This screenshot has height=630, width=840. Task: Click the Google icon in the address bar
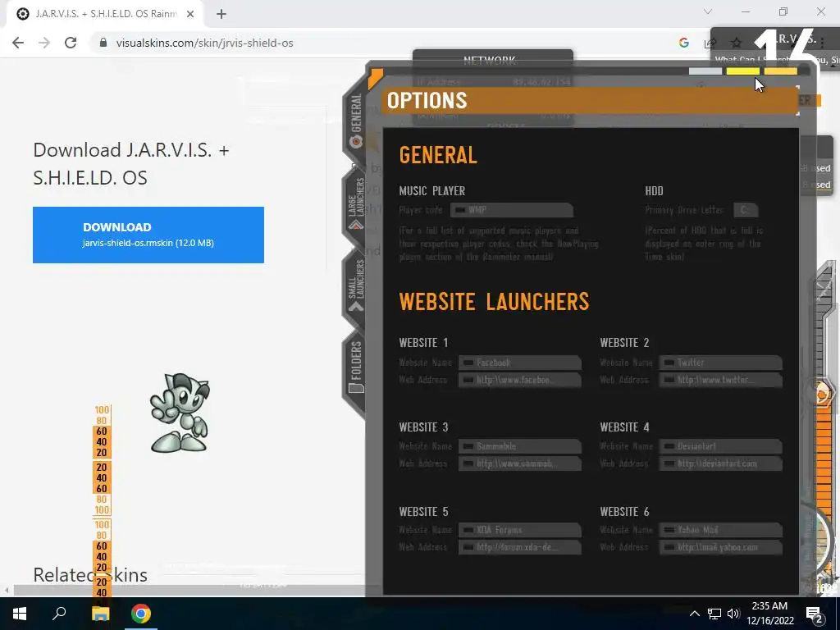pyautogui.click(x=683, y=43)
